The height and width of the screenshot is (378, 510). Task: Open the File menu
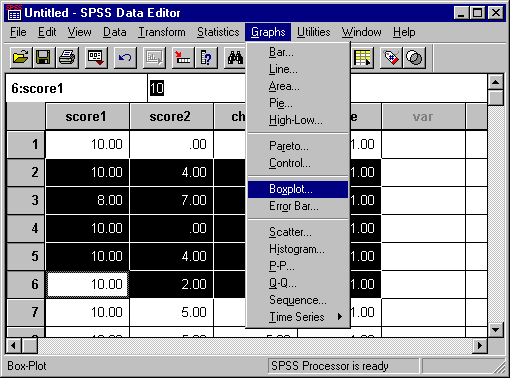pyautogui.click(x=18, y=32)
